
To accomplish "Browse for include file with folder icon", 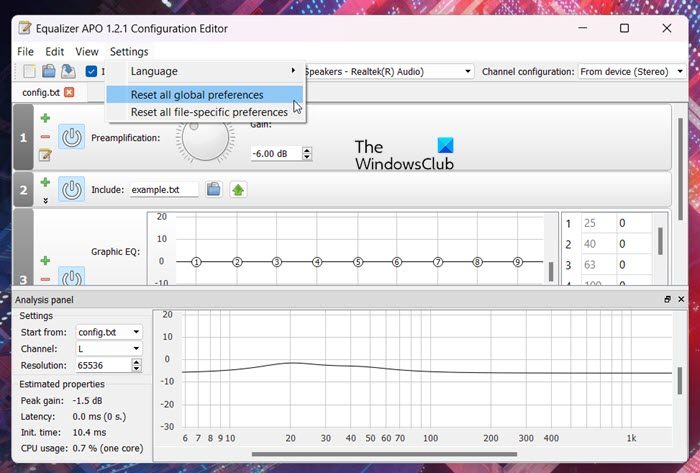I will coord(213,189).
